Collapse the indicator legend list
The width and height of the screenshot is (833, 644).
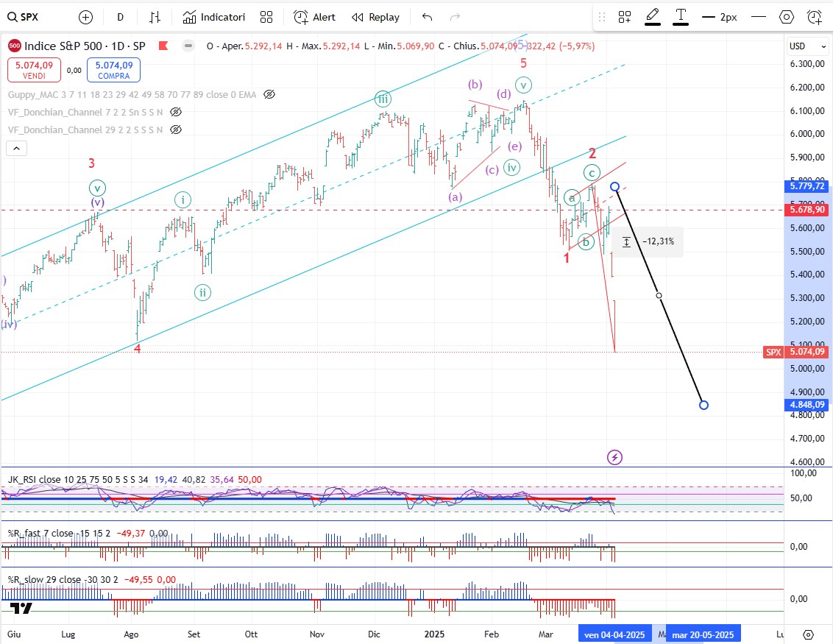(x=16, y=148)
